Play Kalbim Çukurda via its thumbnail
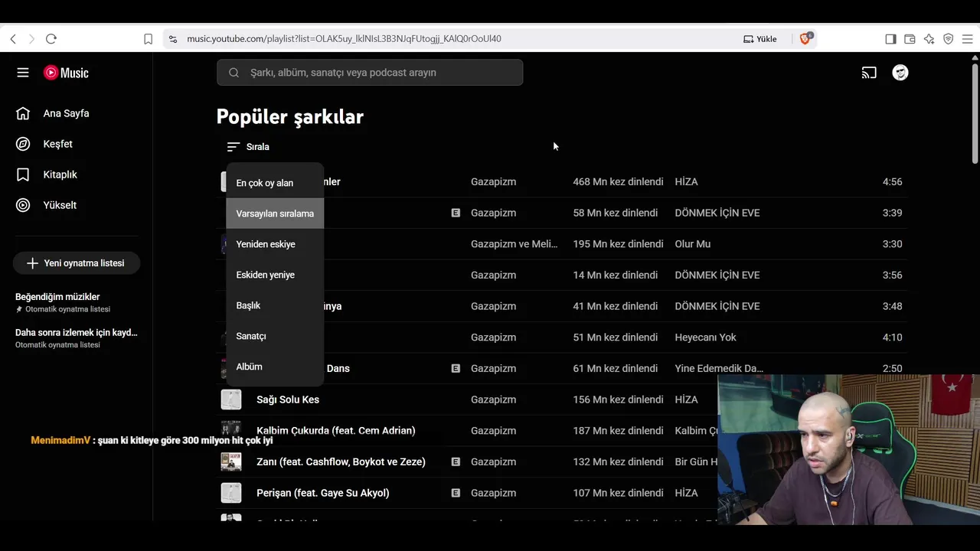This screenshot has height=551, width=980. (x=231, y=431)
